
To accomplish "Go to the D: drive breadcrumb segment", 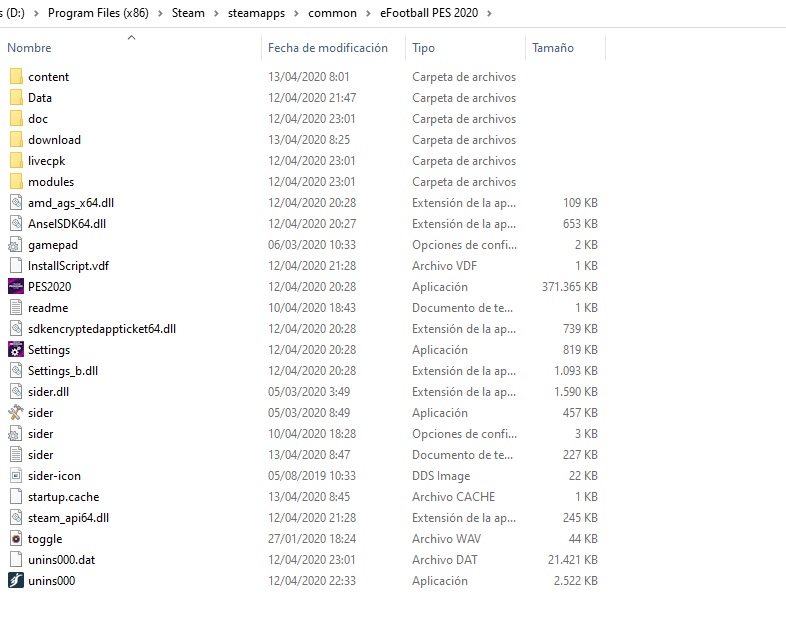I will (13, 13).
